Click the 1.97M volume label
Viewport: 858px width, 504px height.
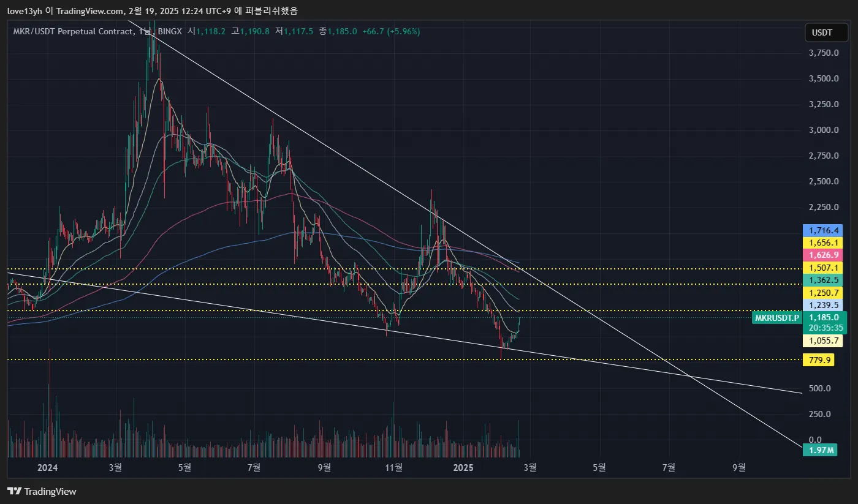pyautogui.click(x=821, y=450)
